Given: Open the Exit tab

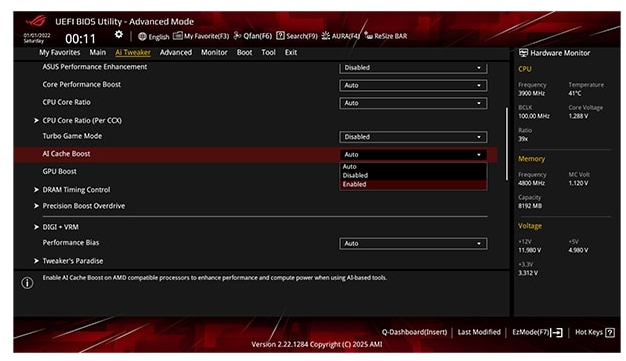Looking at the screenshot, I should pos(291,52).
